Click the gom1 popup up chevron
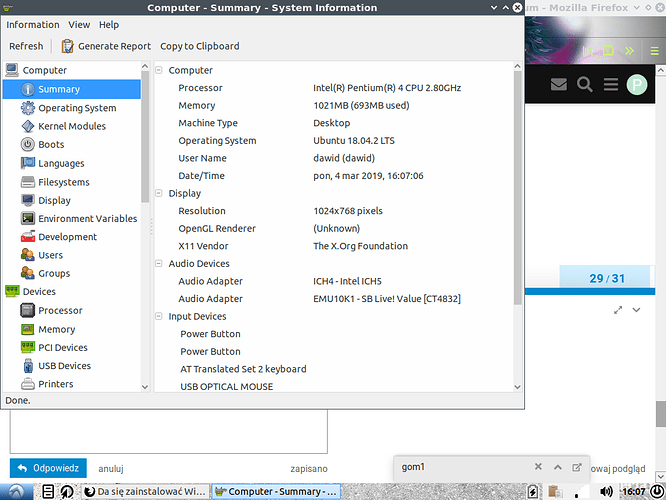This screenshot has height=500, width=666. (558, 467)
